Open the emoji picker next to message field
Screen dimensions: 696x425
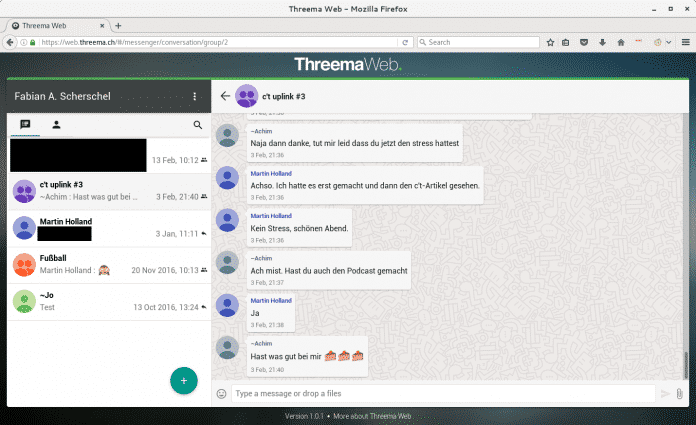click(221, 393)
